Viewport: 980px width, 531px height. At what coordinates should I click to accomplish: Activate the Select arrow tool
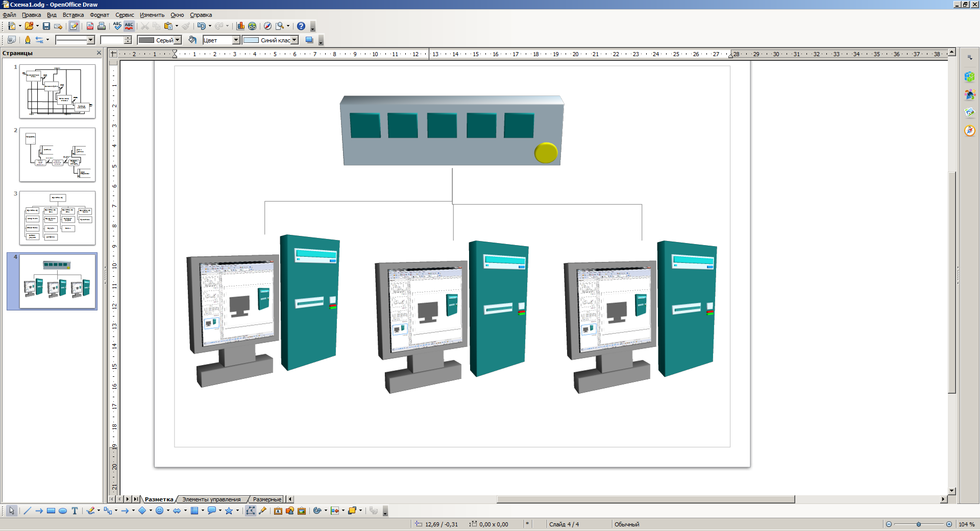point(12,511)
